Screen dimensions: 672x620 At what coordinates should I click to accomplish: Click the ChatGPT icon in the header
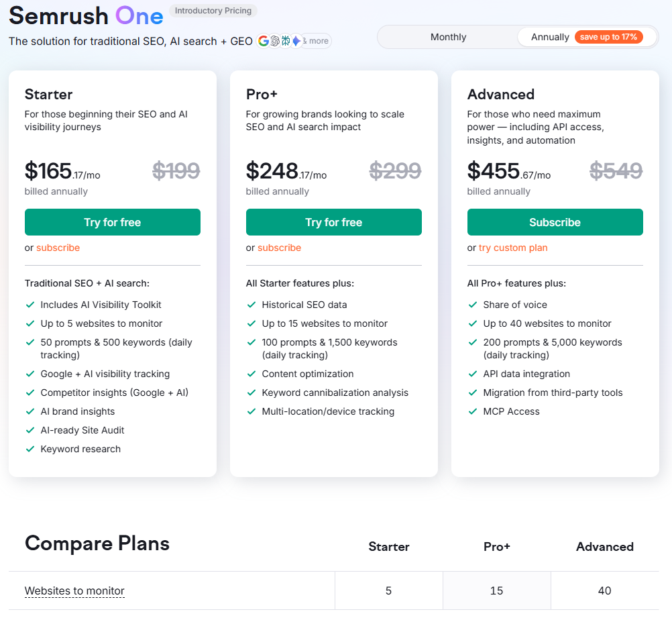[x=275, y=40]
